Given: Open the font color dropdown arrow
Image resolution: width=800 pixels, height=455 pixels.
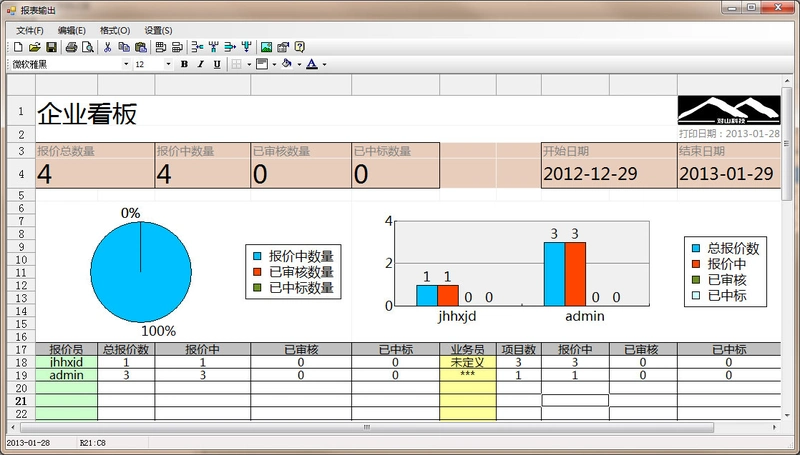Looking at the screenshot, I should pyautogui.click(x=324, y=65).
